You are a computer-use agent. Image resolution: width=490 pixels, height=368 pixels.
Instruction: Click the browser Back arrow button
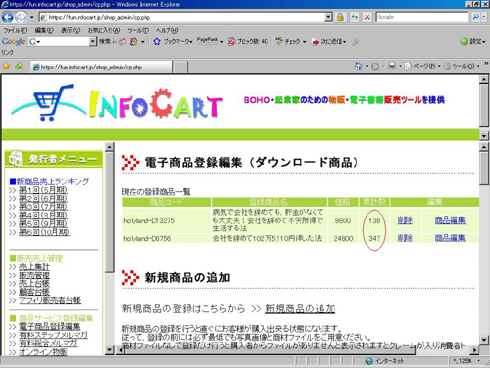(7, 17)
